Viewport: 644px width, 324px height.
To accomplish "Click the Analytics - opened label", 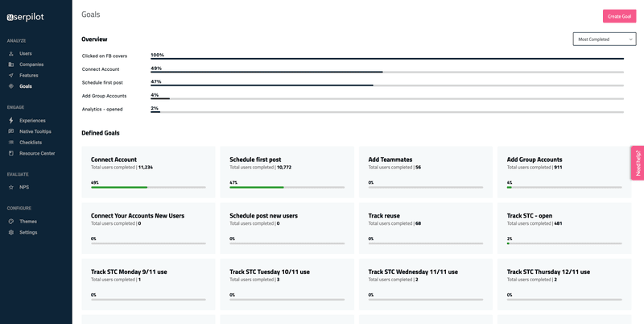I will [102, 110].
